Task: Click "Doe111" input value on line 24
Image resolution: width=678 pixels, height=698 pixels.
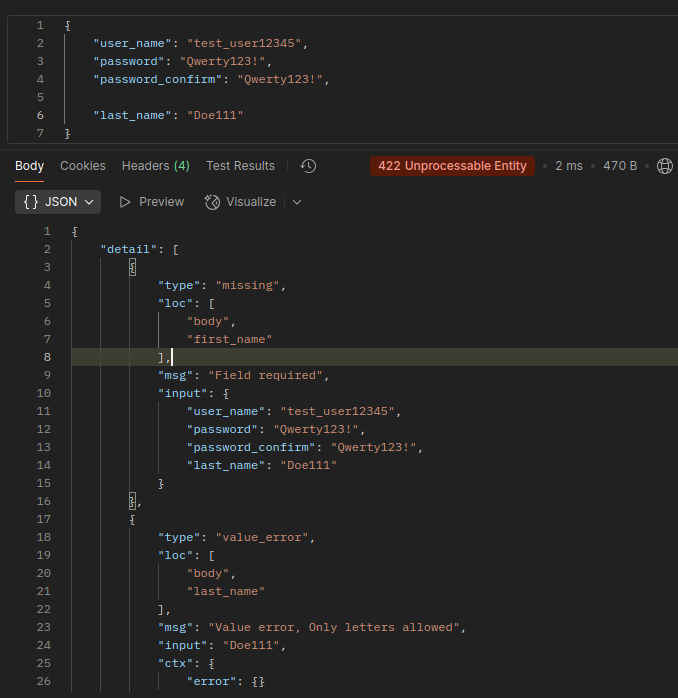Action: click(251, 645)
